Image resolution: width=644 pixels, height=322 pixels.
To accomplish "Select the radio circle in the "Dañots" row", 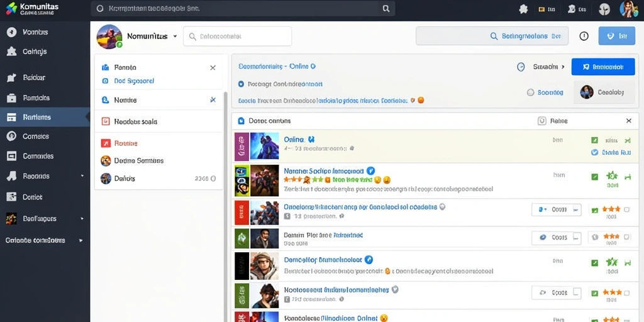I will coord(213,179).
